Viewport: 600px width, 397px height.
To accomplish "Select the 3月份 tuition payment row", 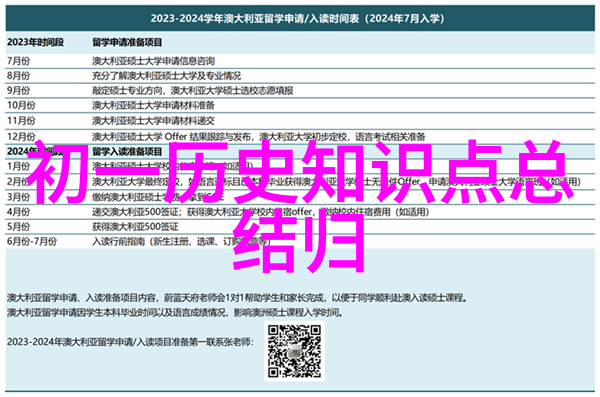I will click(300, 197).
